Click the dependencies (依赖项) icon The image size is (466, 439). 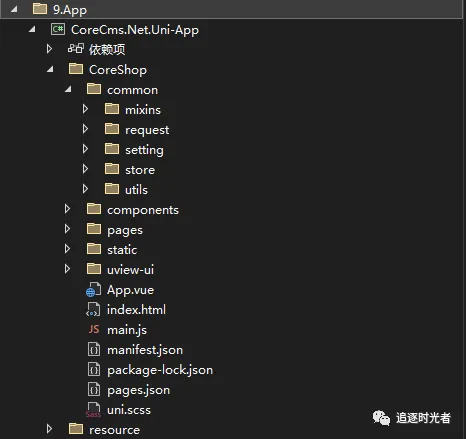(x=76, y=49)
